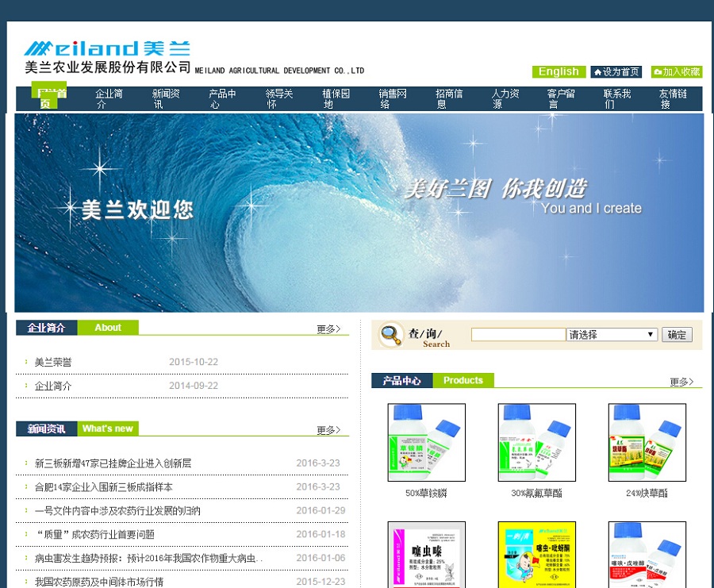Click the 确定 search button

[677, 335]
